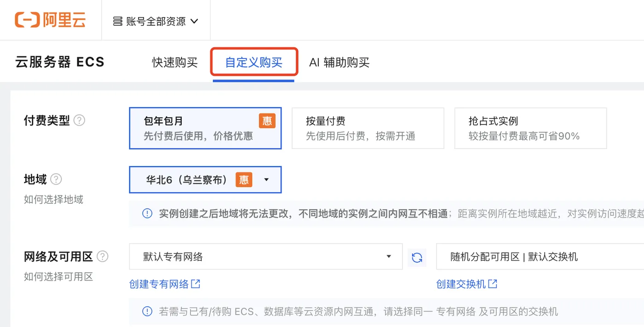Click the 云服务器 ECS page title
The image size is (644, 327).
60,62
